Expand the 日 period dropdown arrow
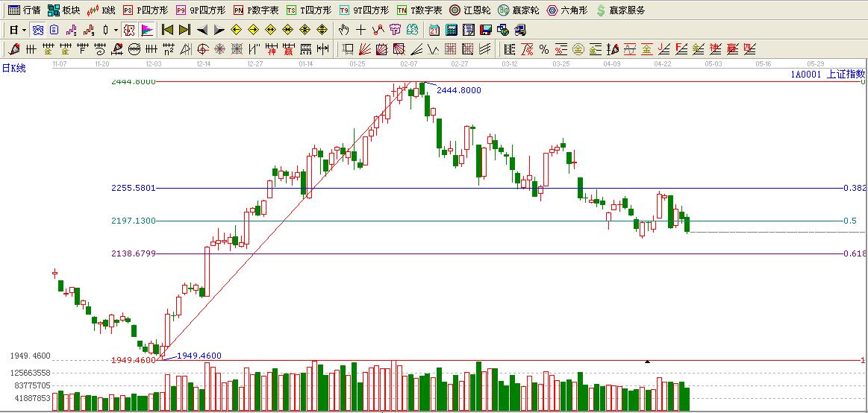868x413 pixels. coord(24,30)
